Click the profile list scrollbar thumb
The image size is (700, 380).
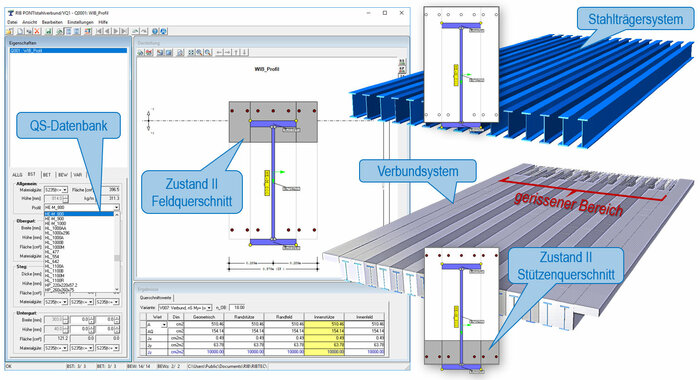click(x=117, y=258)
